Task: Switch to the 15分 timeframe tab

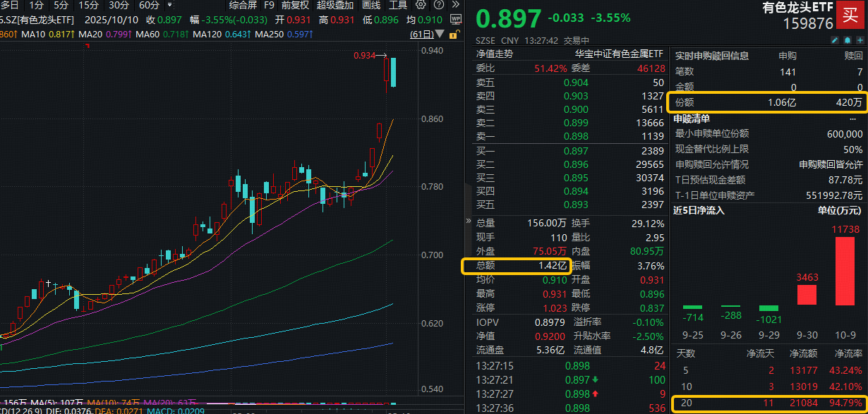Action: pyautogui.click(x=89, y=4)
